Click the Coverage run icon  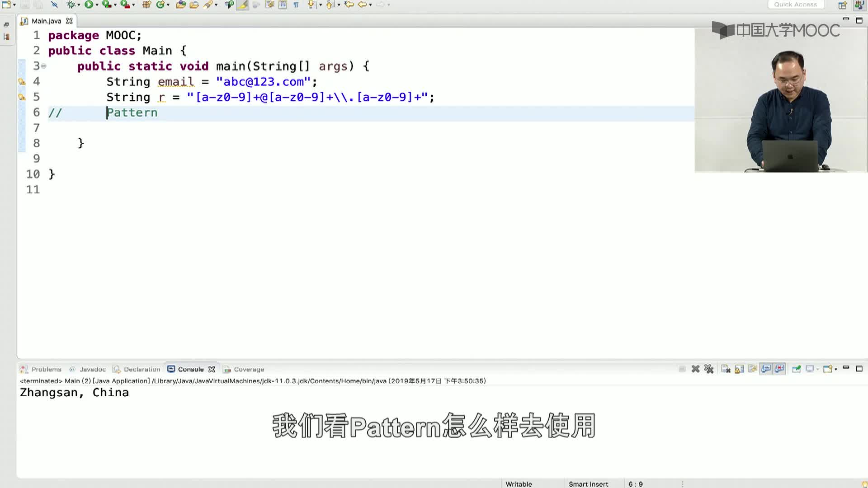click(107, 5)
